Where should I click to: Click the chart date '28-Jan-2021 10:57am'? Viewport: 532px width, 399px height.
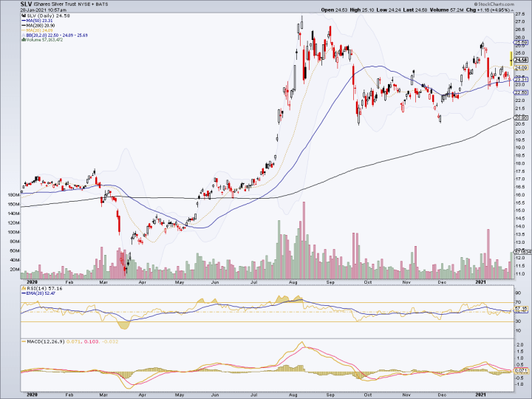pos(43,10)
